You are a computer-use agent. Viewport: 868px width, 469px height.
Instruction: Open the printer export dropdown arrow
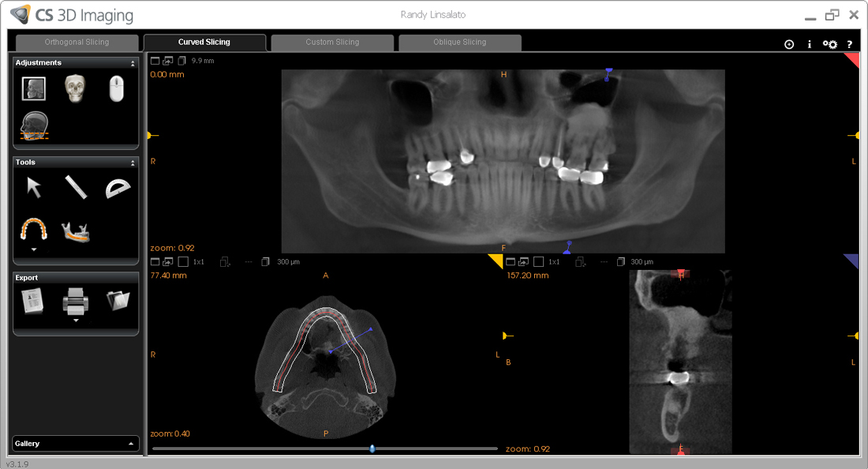click(76, 321)
